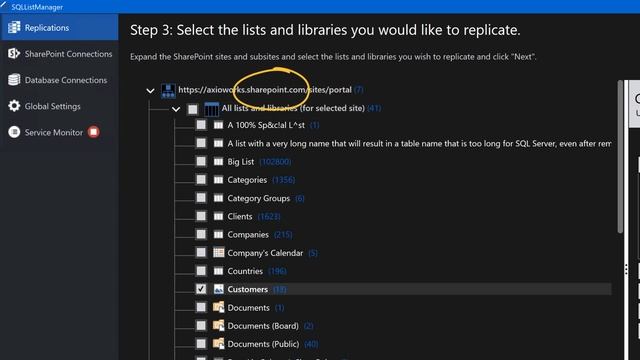Check the Categories checkbox

[x=201, y=180]
